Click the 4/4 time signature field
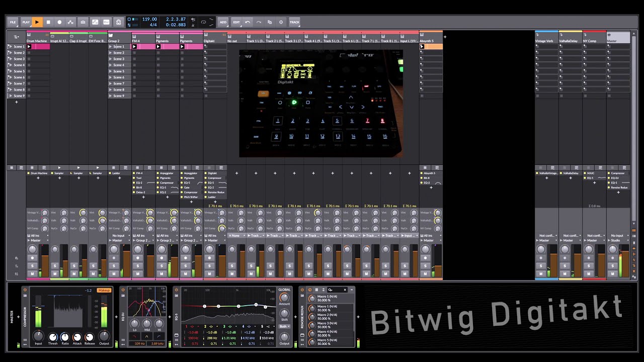Screen dimensions: 644x362 [x=153, y=25]
